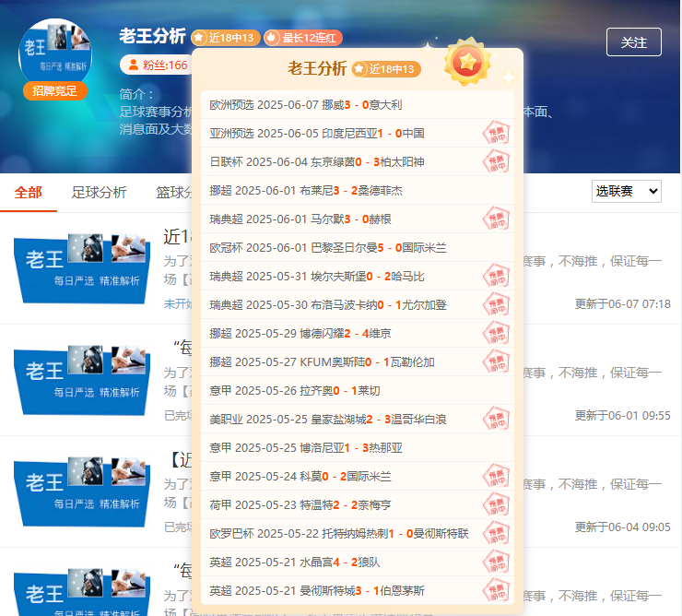
Task: Click the hit stamp on 印度尼西亚 vs 中国 row
Action: click(x=496, y=133)
